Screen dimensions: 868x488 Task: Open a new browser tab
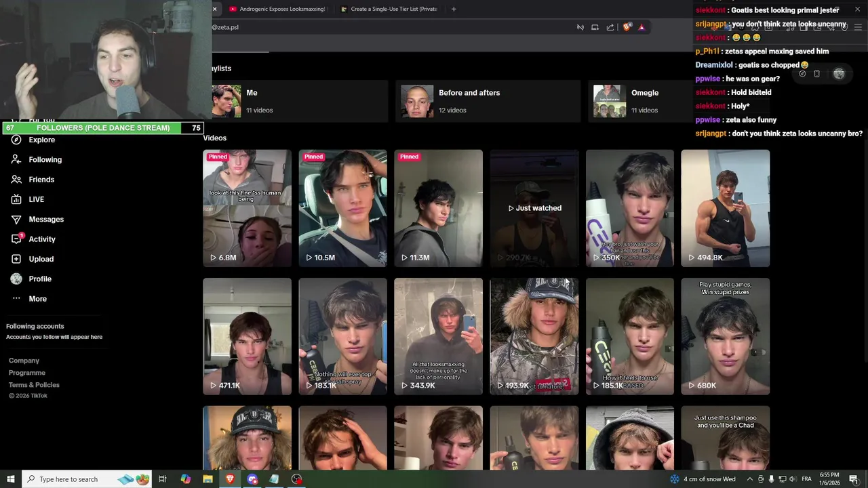pos(454,9)
